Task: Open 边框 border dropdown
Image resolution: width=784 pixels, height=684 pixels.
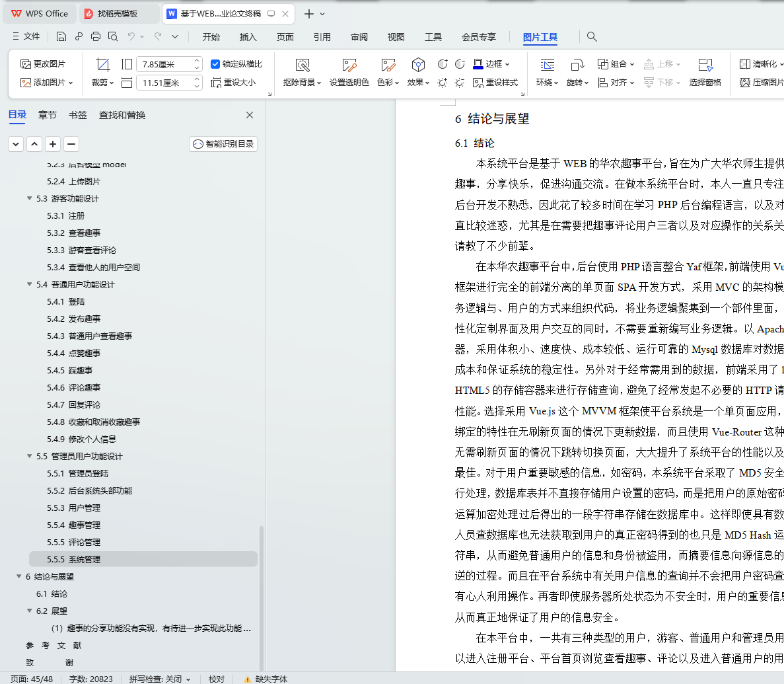Action: 491,64
